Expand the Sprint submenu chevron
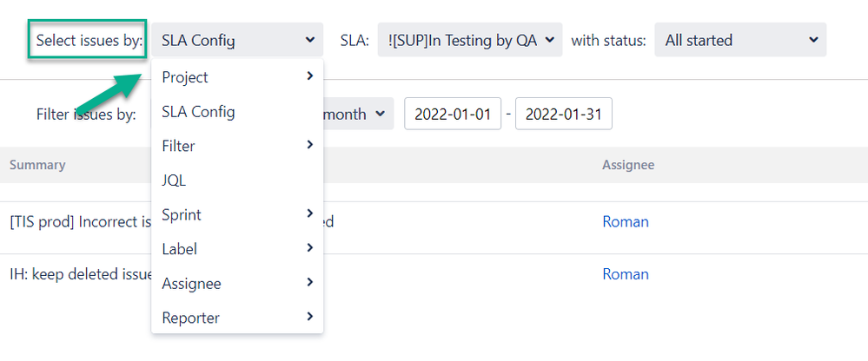The image size is (868, 361). point(310,213)
